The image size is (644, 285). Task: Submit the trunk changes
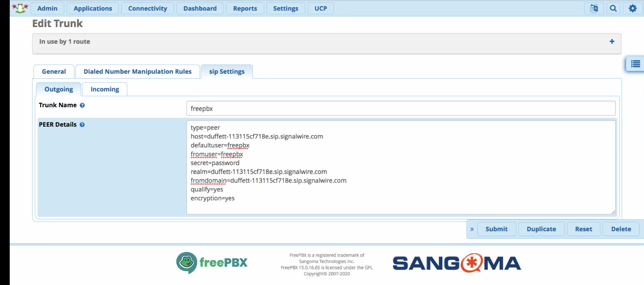[496, 229]
